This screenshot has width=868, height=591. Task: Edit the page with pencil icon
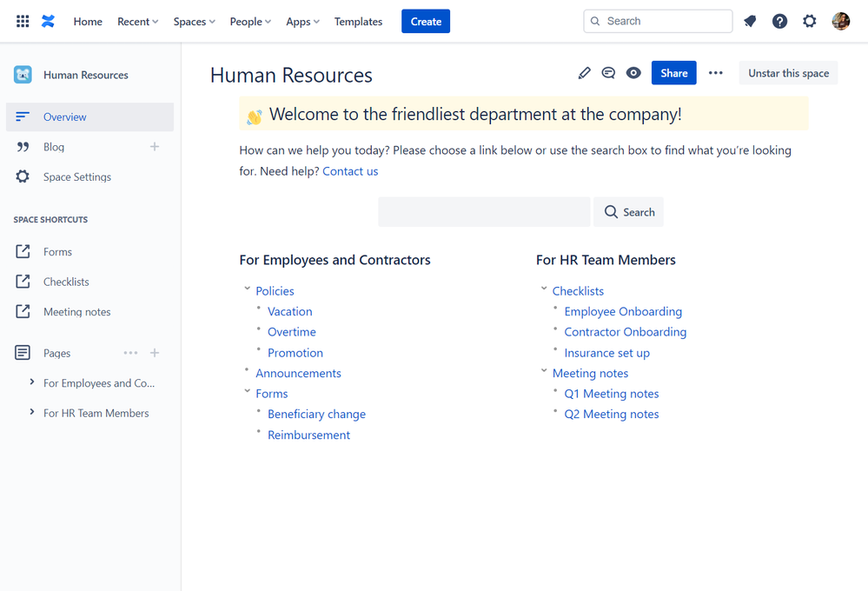click(x=584, y=73)
